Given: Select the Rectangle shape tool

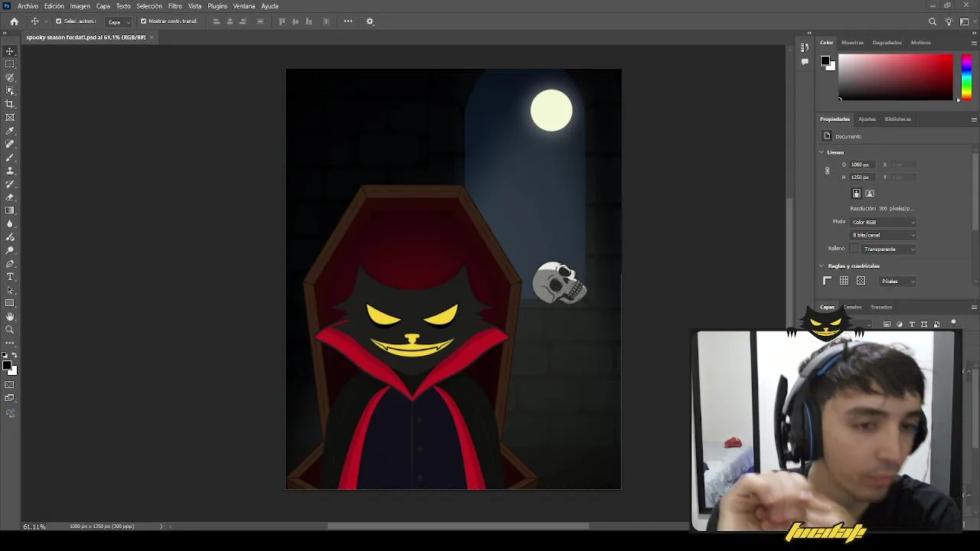Looking at the screenshot, I should pos(10,303).
